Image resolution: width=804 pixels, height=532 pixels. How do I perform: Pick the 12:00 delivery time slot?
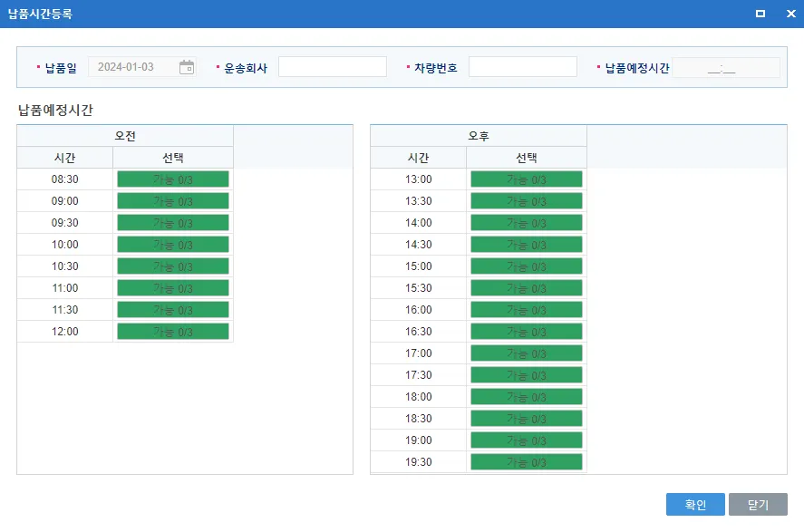(172, 332)
